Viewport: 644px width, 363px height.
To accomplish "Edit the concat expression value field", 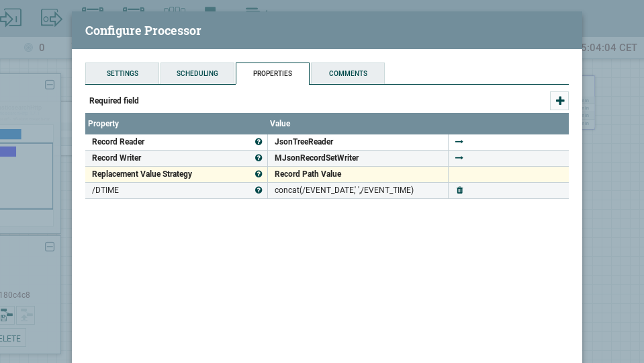I will point(357,190).
